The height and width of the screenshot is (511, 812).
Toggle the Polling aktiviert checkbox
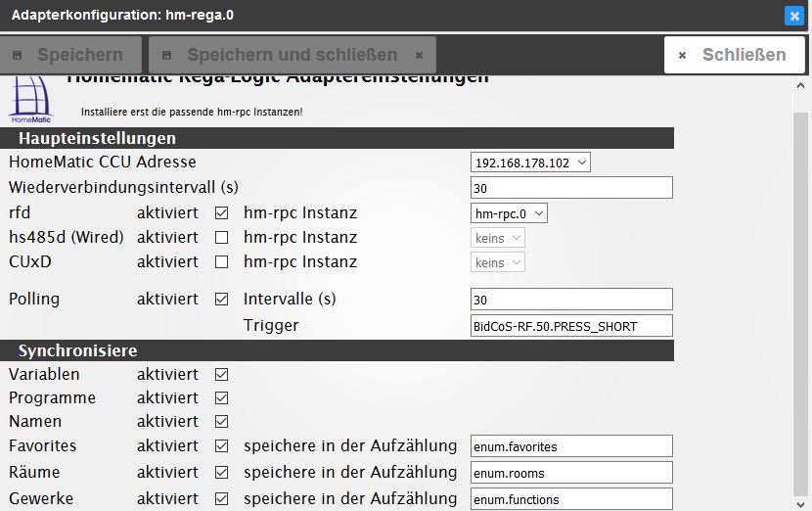click(x=222, y=299)
